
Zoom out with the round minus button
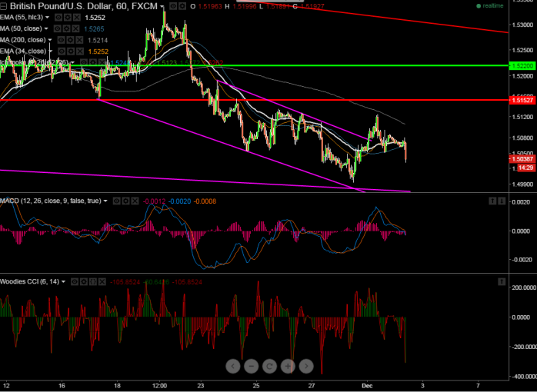pyautogui.click(x=251, y=367)
